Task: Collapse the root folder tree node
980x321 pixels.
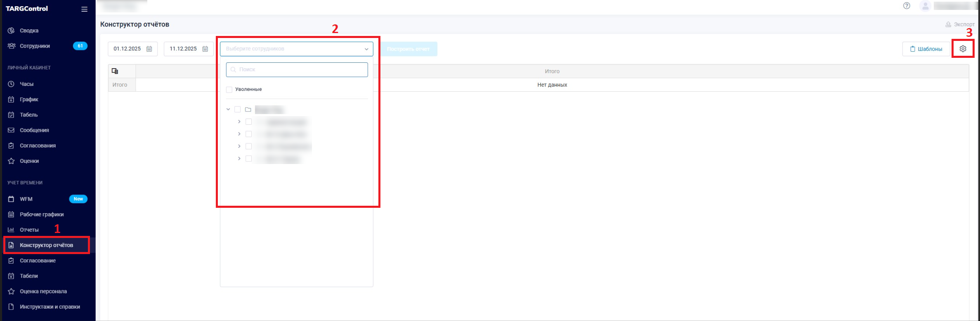Action: point(228,109)
